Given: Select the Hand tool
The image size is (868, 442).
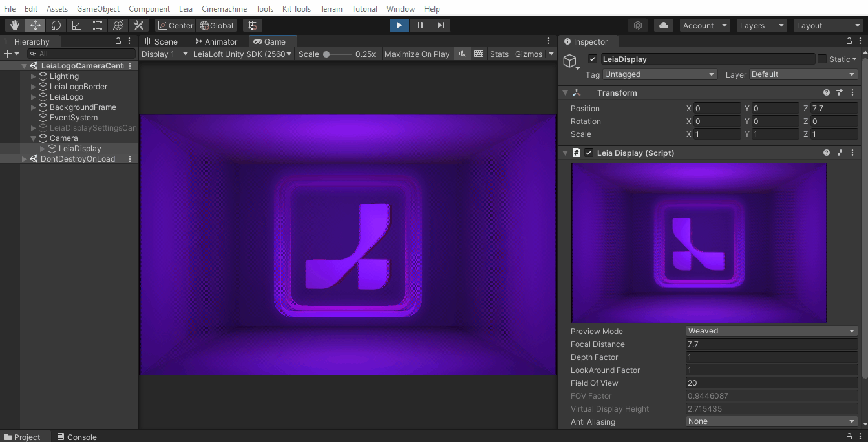Looking at the screenshot, I should (15, 25).
